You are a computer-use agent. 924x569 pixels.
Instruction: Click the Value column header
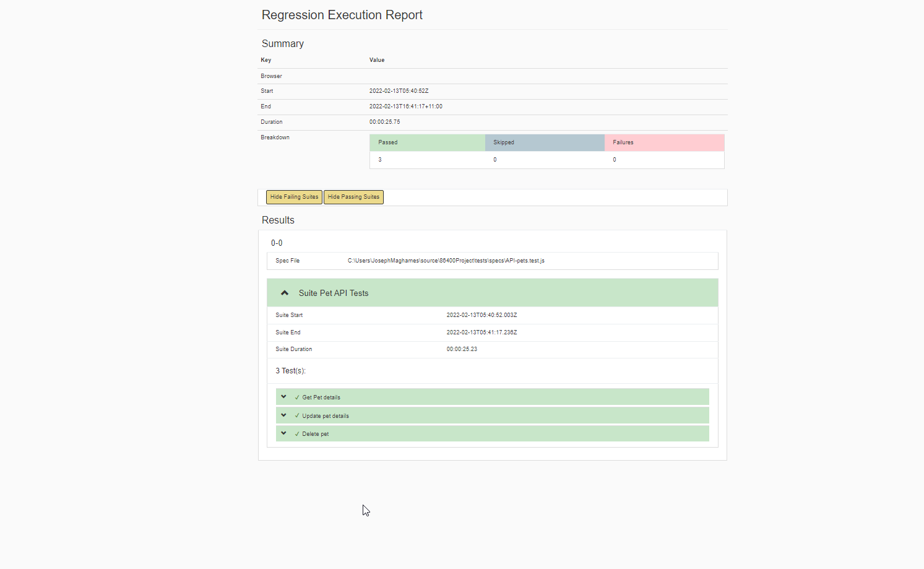[x=377, y=60]
